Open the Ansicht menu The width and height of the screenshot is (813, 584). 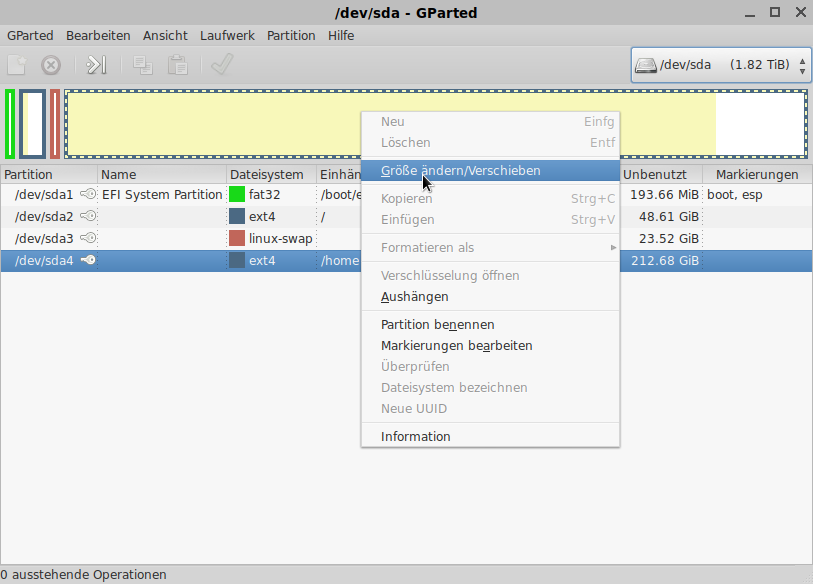click(165, 35)
